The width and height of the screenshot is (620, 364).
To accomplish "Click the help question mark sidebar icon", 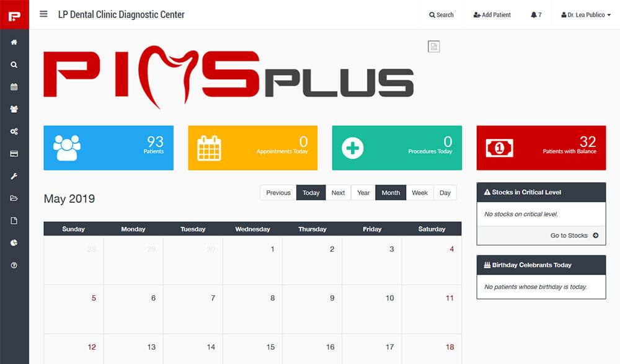I will tap(14, 265).
